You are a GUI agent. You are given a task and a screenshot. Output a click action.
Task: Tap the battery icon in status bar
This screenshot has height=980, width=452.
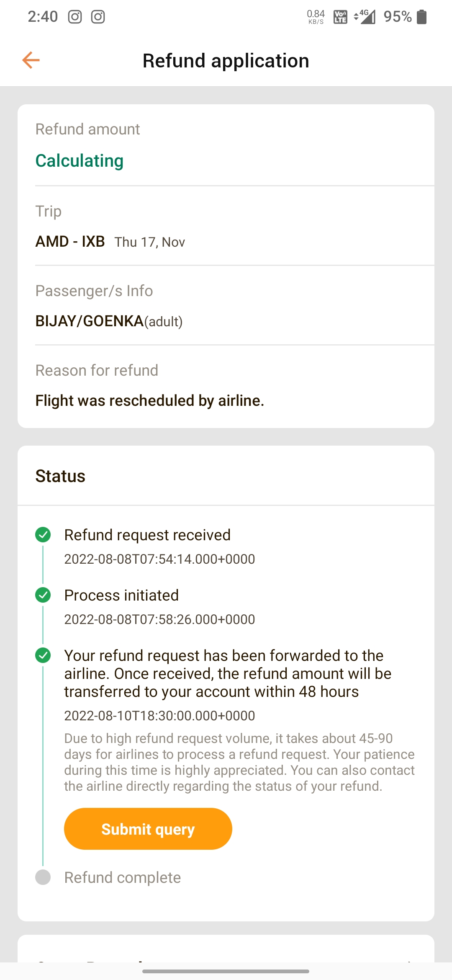click(422, 17)
